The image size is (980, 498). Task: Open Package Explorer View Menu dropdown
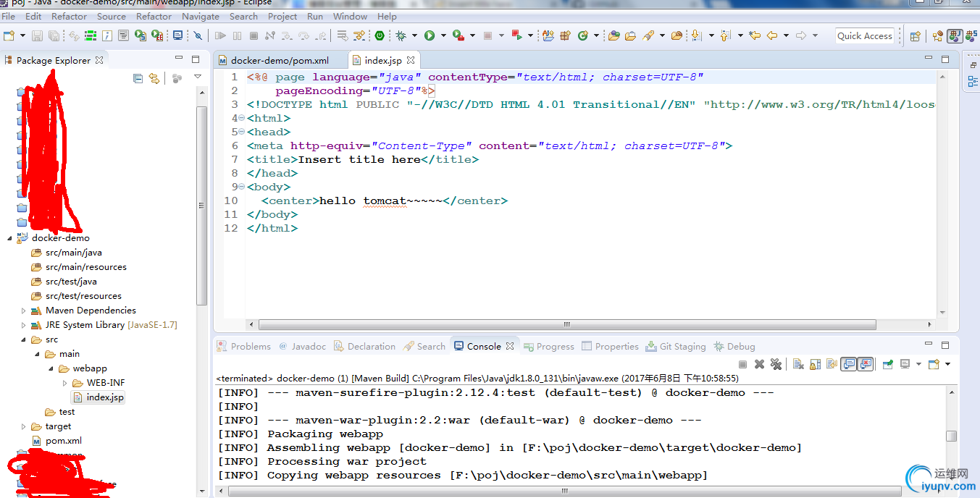(x=197, y=77)
